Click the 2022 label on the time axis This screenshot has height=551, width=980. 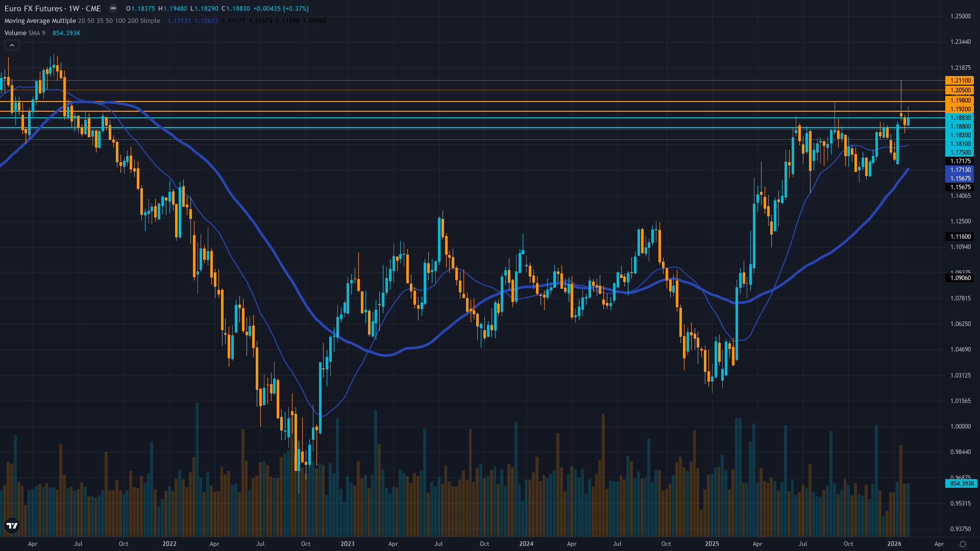point(169,544)
